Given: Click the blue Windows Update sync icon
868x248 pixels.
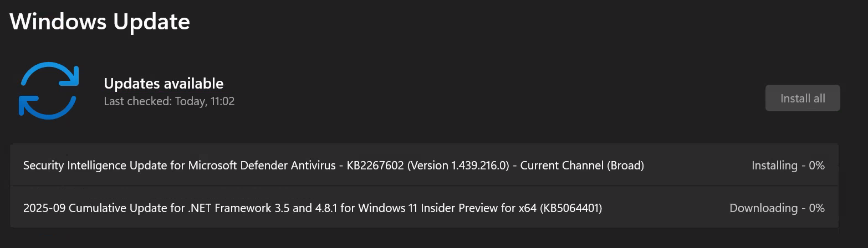Looking at the screenshot, I should pos(49,91).
